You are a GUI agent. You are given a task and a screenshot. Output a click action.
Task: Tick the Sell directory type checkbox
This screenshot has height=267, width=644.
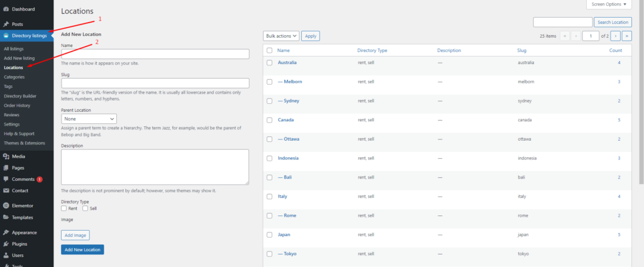(x=86, y=209)
